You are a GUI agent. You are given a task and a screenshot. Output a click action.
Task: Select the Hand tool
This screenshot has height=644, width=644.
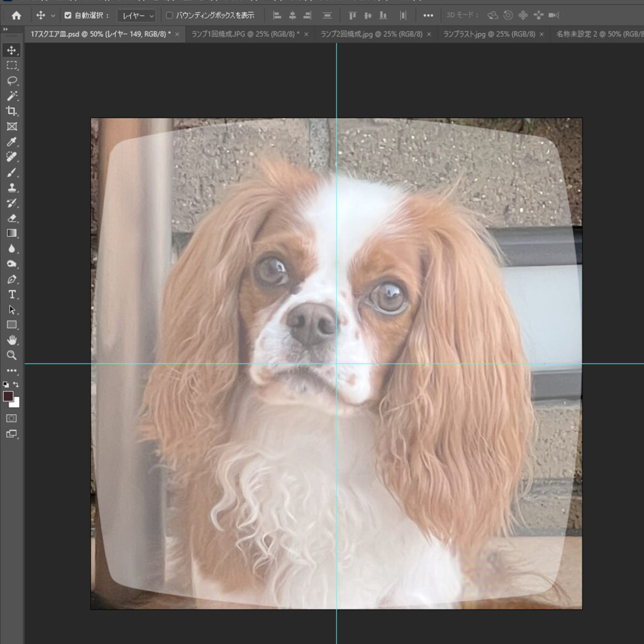click(x=12, y=340)
